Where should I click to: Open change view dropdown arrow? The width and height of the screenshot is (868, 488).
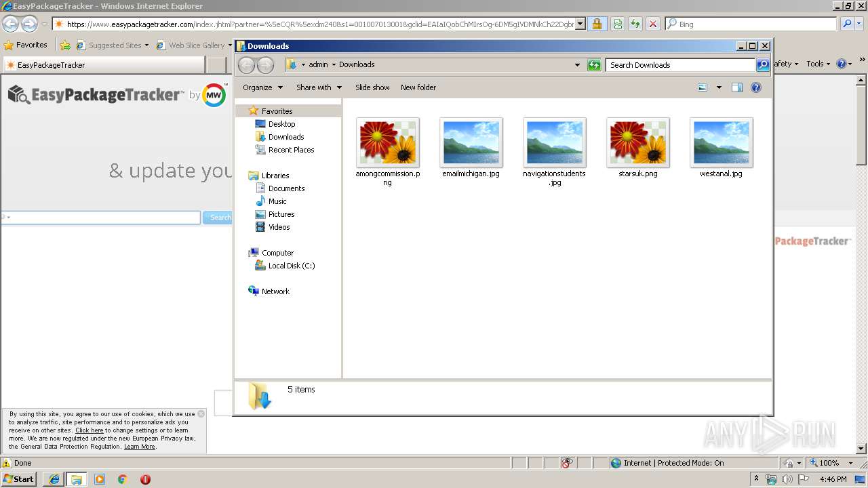pos(719,87)
